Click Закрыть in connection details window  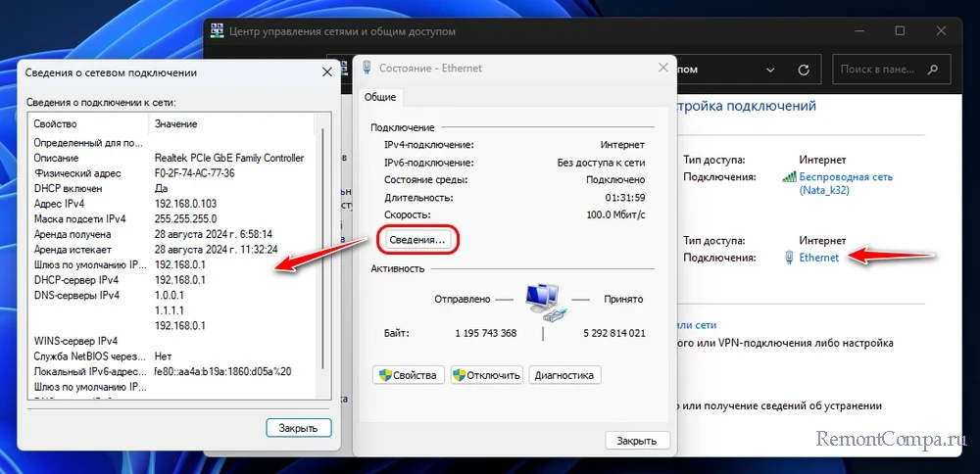tap(298, 428)
